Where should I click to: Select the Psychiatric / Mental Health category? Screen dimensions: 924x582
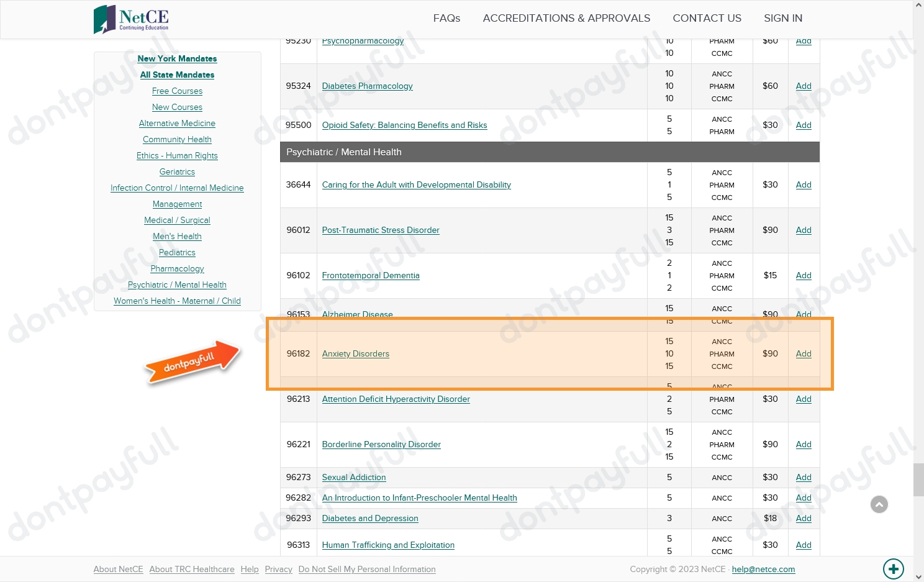point(177,284)
